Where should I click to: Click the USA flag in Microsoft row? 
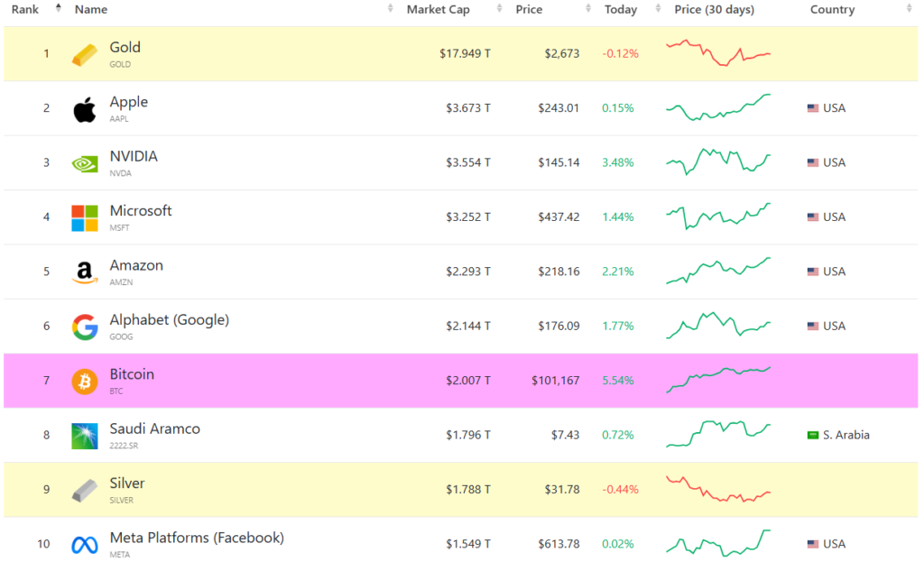(813, 216)
